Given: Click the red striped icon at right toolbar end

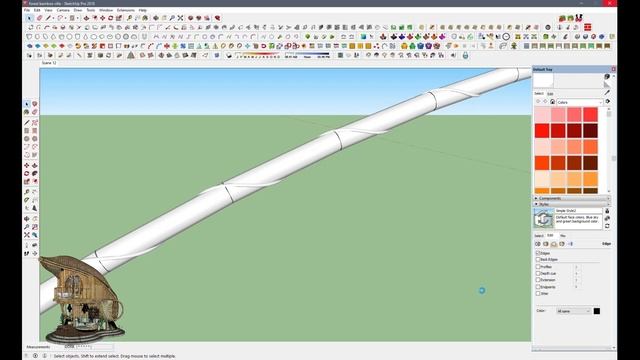Looking at the screenshot, I should pos(588,27).
